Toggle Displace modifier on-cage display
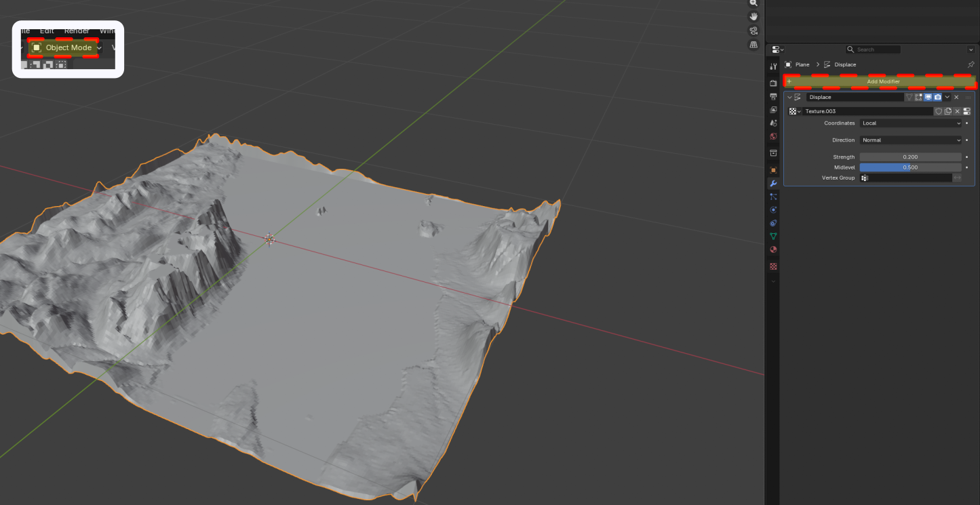 (909, 97)
